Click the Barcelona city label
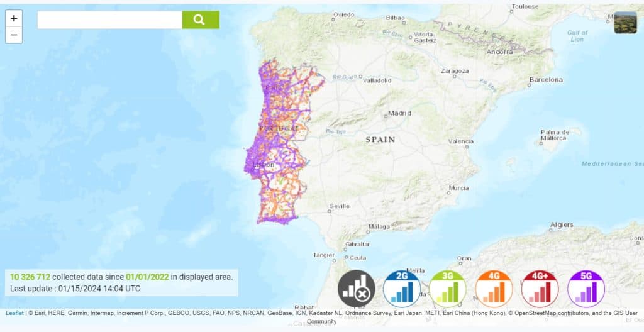Screen dimensions: 644x332 coord(546,80)
